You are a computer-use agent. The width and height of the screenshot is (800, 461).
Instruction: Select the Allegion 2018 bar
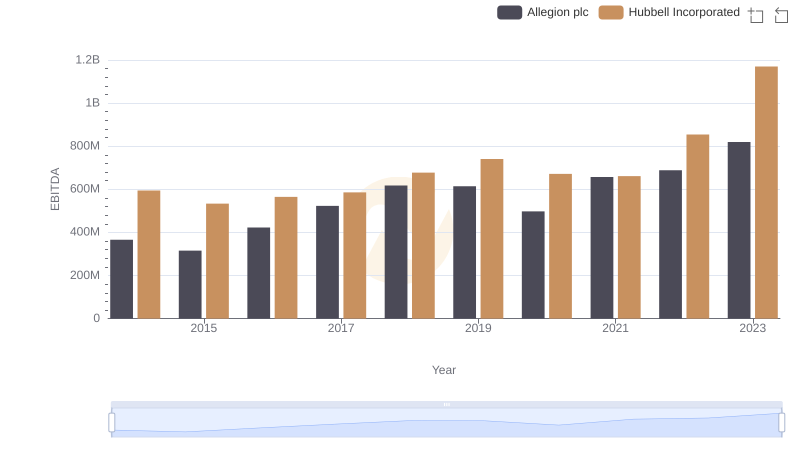point(396,252)
